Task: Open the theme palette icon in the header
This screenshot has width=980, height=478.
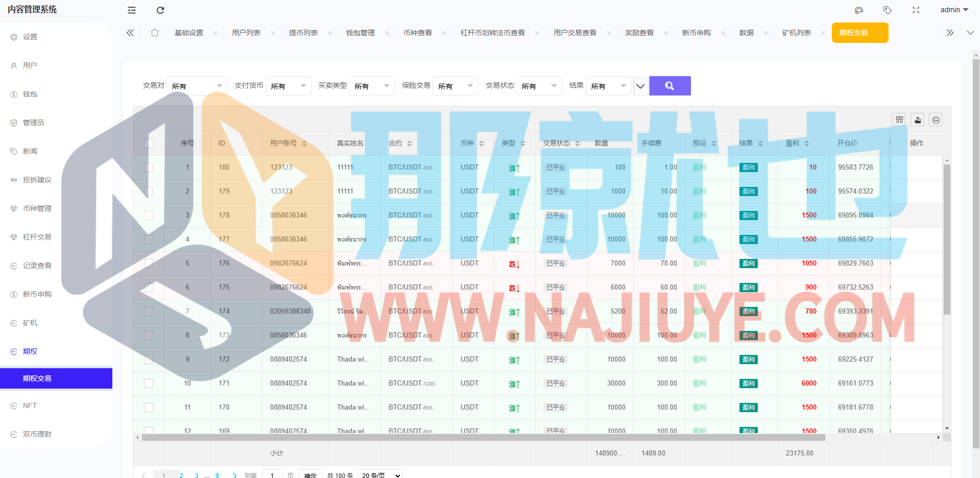Action: point(859,10)
